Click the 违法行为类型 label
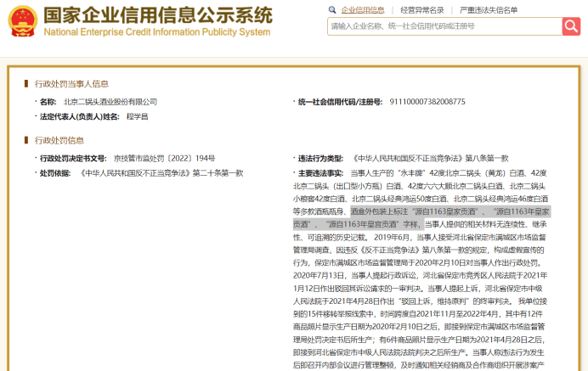The width and height of the screenshot is (588, 371). click(x=320, y=159)
